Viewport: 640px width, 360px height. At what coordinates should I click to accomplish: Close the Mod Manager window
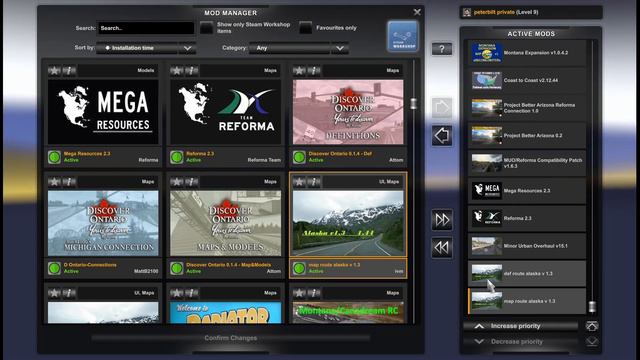point(417,12)
